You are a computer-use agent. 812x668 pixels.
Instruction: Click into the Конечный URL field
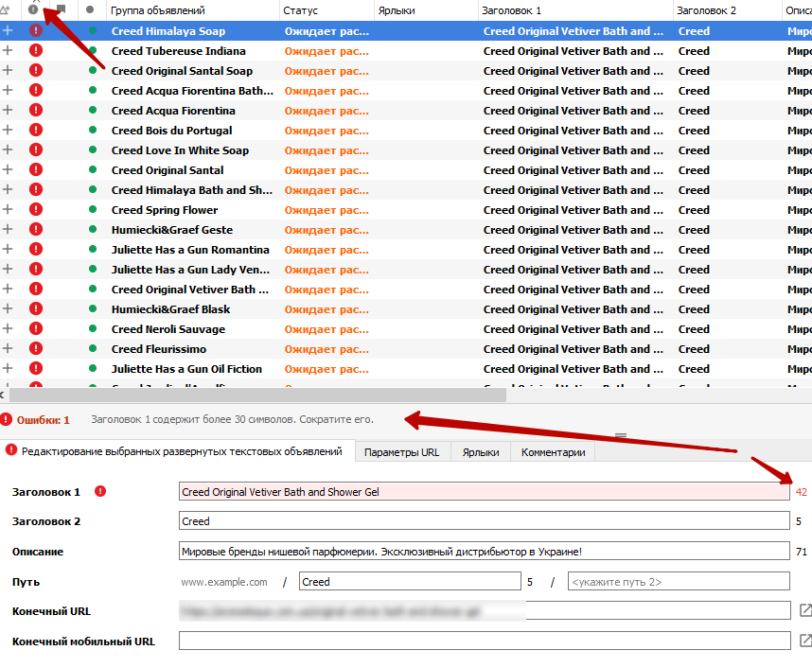[x=485, y=610]
